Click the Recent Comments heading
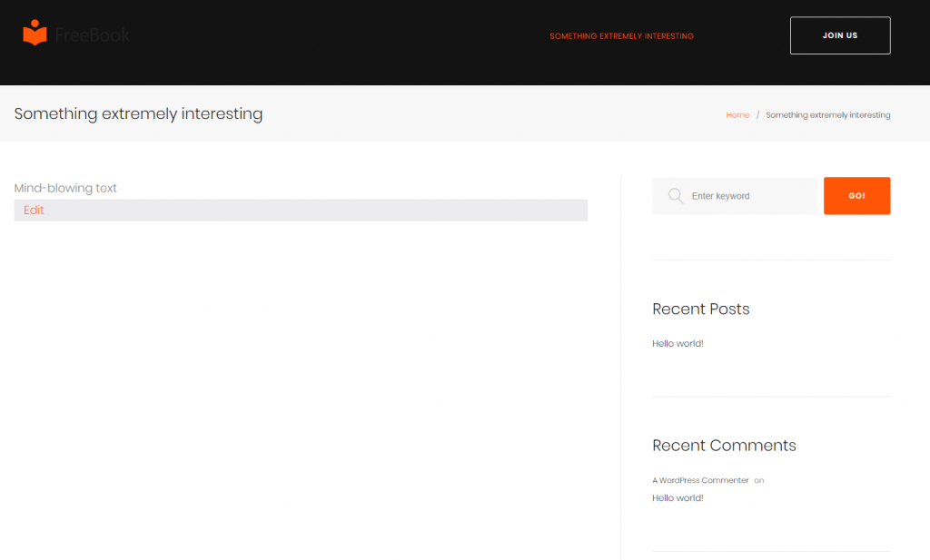The height and width of the screenshot is (560, 930). [x=724, y=446]
